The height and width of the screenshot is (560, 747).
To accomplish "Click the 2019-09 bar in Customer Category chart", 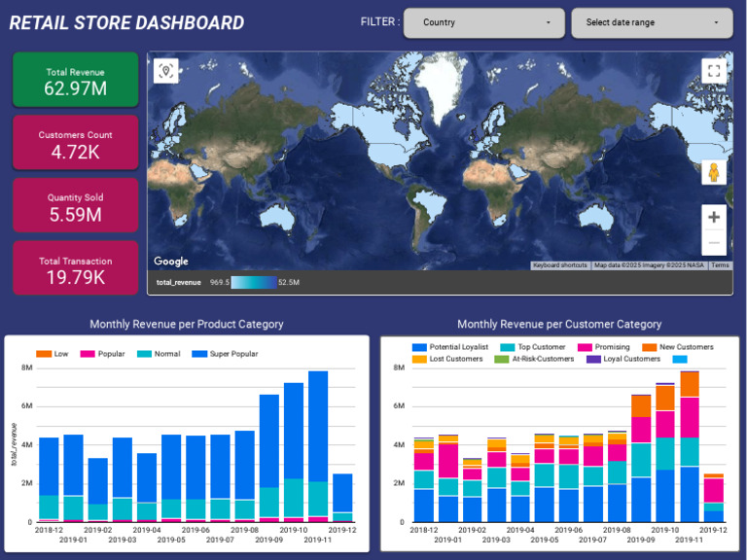I will [x=641, y=458].
